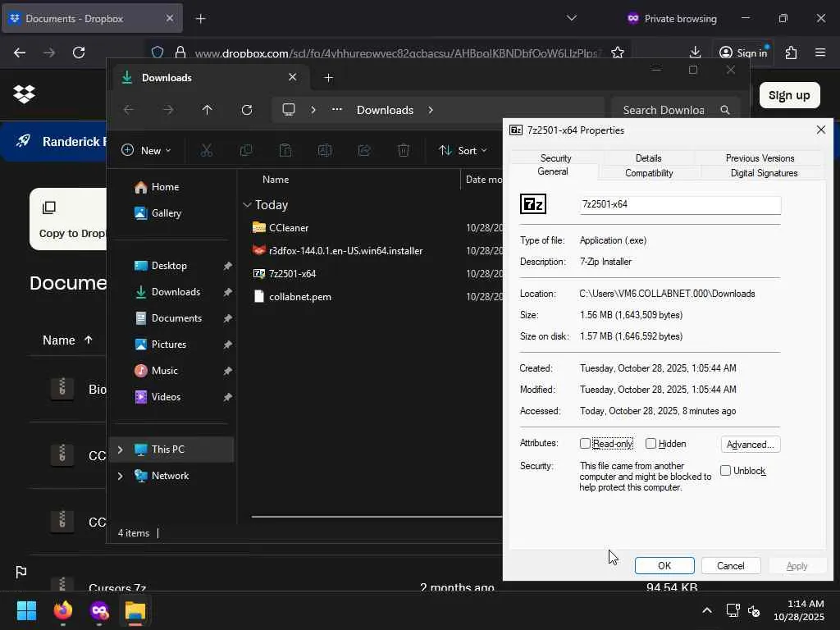Click the ellipsis in Explorer address bar
This screenshot has height=630, width=840.
click(337, 110)
